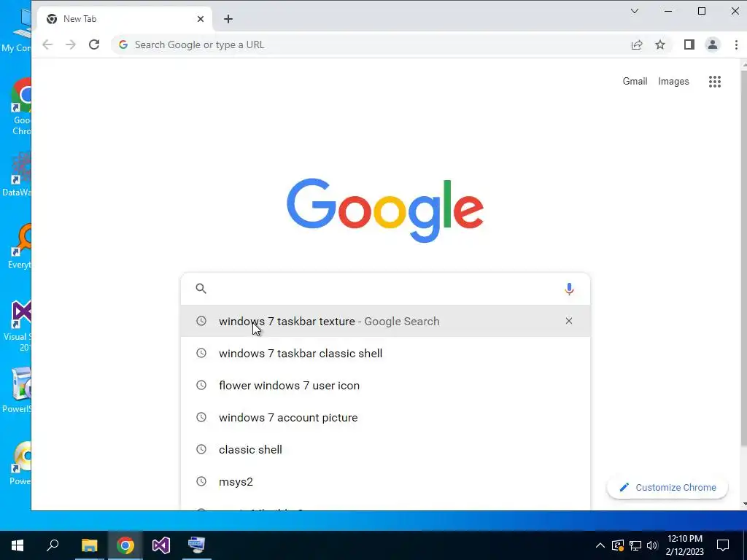Open a new tab with plus button
747x560 pixels.
[228, 19]
